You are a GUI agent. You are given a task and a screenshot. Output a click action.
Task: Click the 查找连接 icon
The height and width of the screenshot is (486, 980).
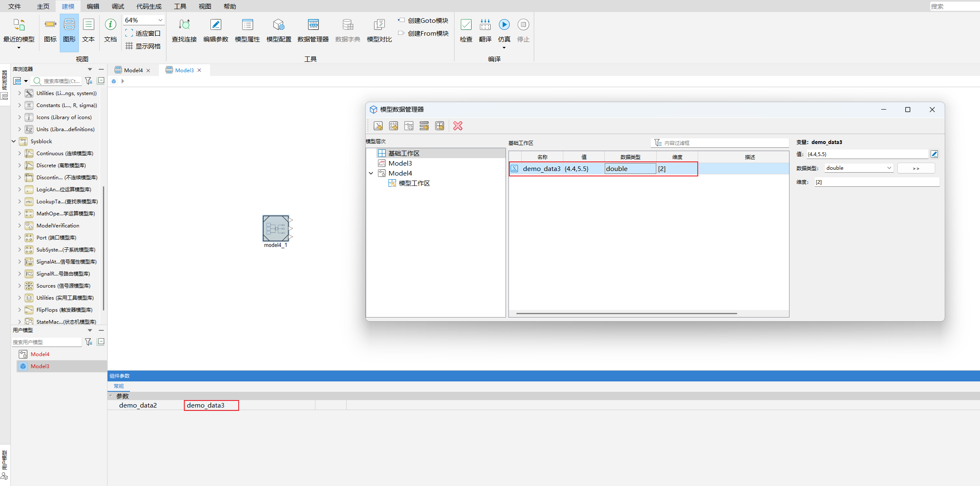click(x=184, y=25)
